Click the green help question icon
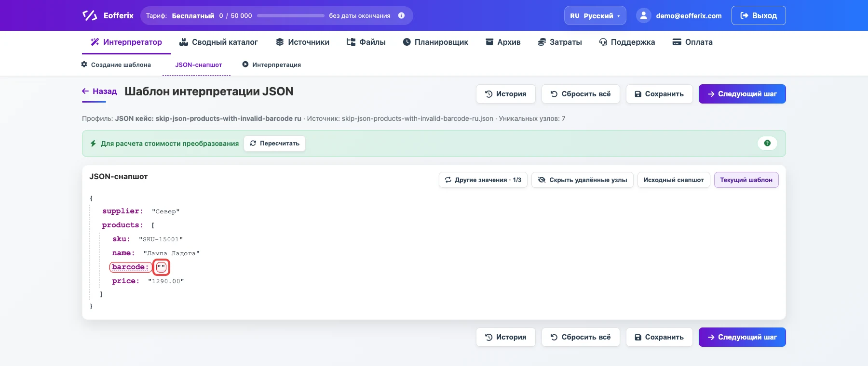Screen dimensions: 868x366 pyautogui.click(x=767, y=143)
